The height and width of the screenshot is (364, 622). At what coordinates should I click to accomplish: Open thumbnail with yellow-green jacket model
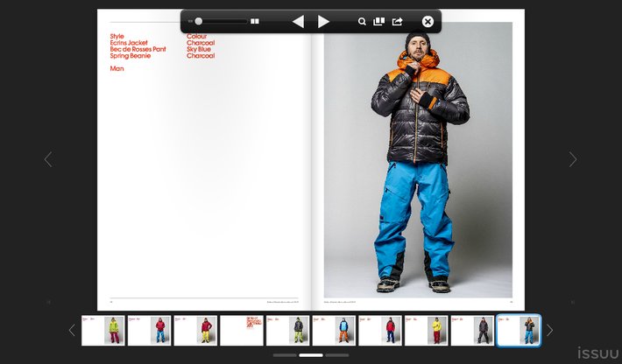coord(103,331)
